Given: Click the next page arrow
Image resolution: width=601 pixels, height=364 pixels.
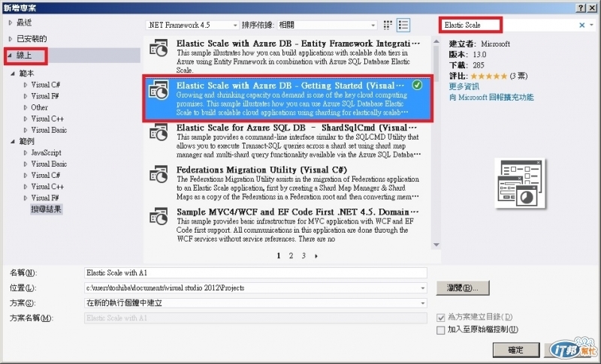Looking at the screenshot, I should (316, 256).
